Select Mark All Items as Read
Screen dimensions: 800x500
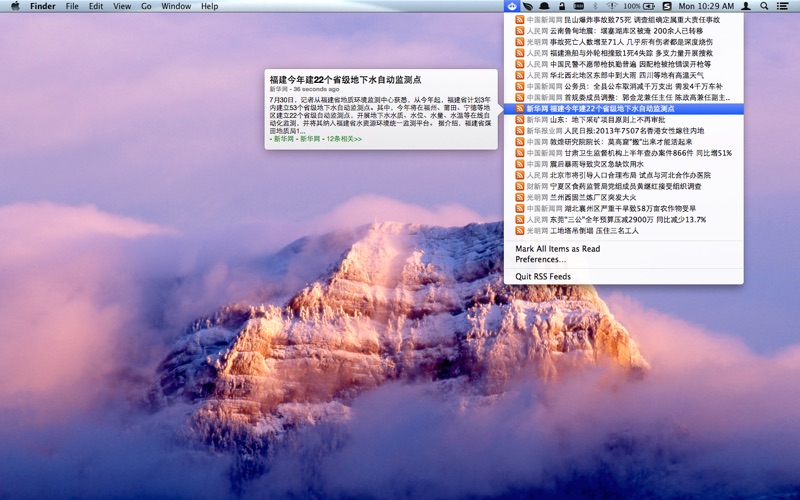557,249
